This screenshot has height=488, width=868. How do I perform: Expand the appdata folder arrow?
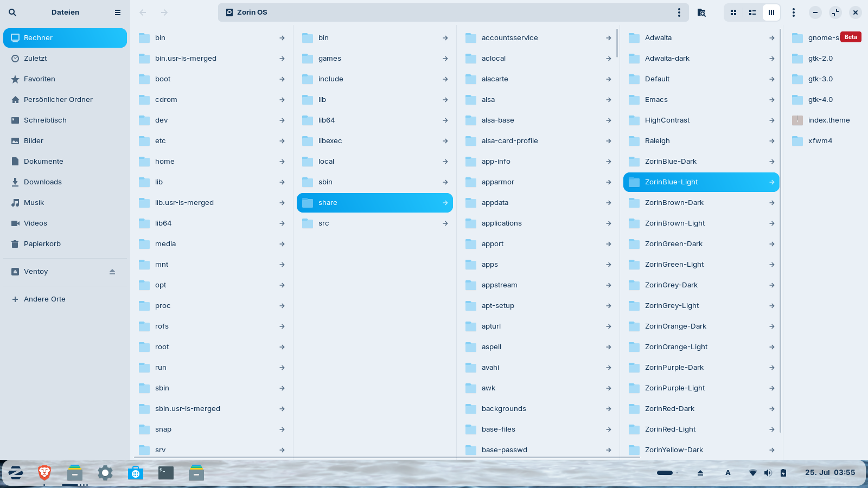[x=609, y=203]
